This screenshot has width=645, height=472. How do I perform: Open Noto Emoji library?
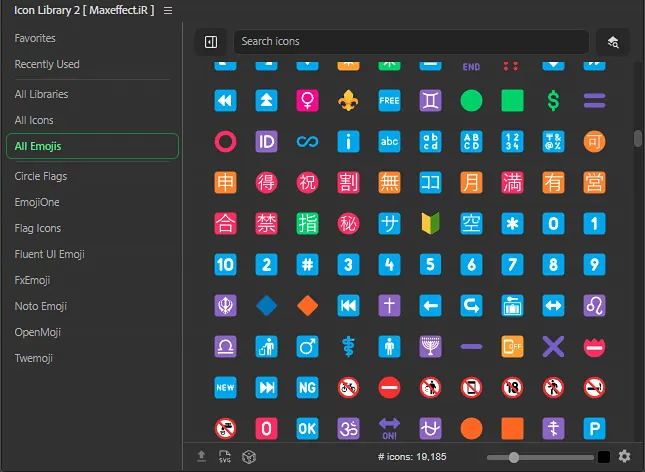(40, 306)
